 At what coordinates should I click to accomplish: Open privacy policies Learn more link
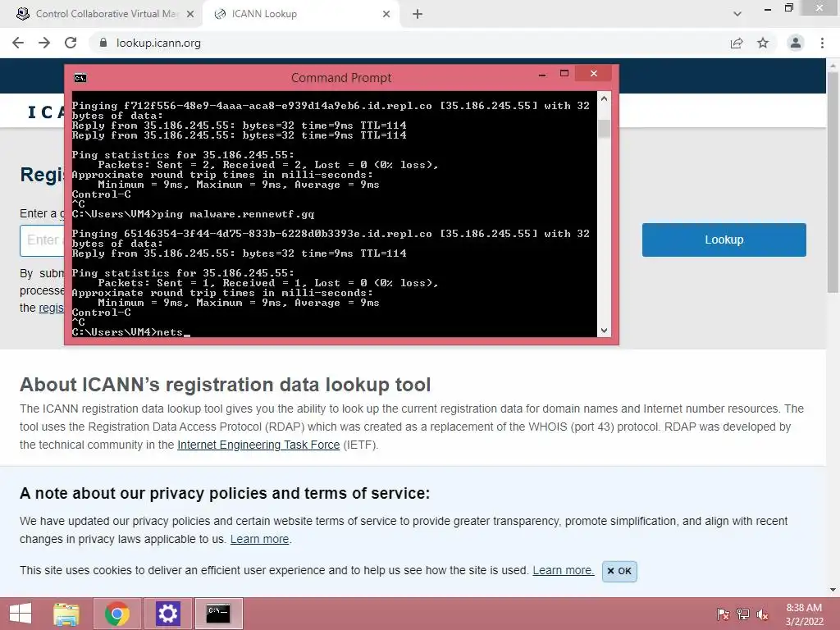pos(259,539)
